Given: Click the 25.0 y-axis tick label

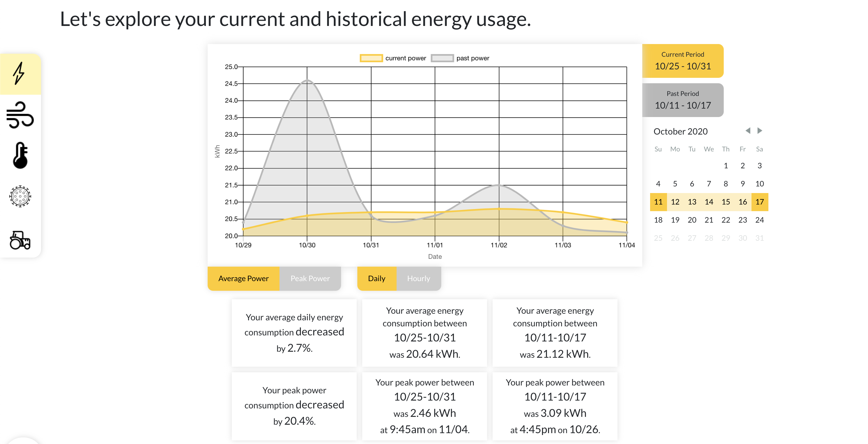Looking at the screenshot, I should click(231, 67).
